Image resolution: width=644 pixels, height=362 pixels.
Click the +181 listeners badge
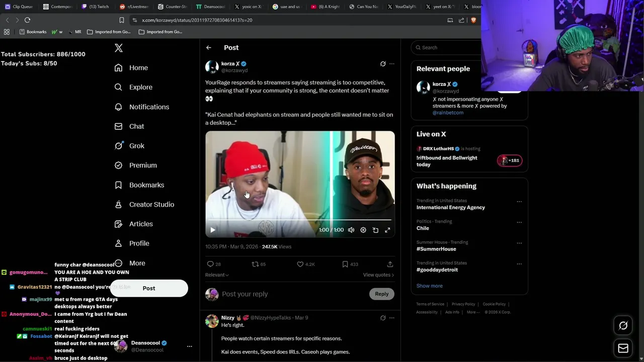pos(510,160)
